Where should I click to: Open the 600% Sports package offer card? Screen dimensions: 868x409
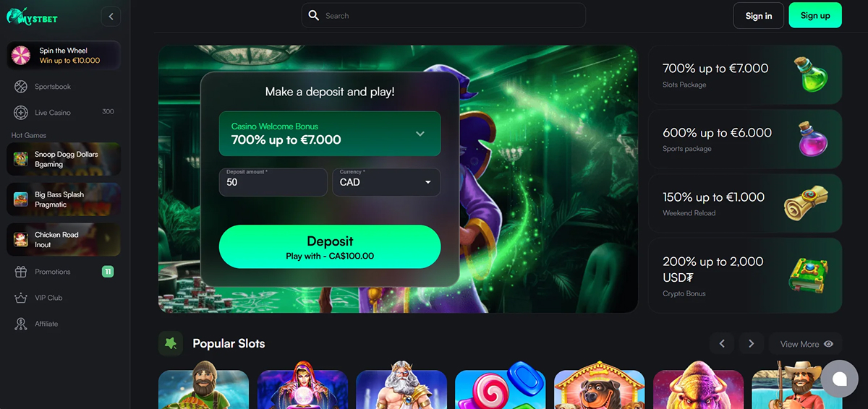pos(745,139)
